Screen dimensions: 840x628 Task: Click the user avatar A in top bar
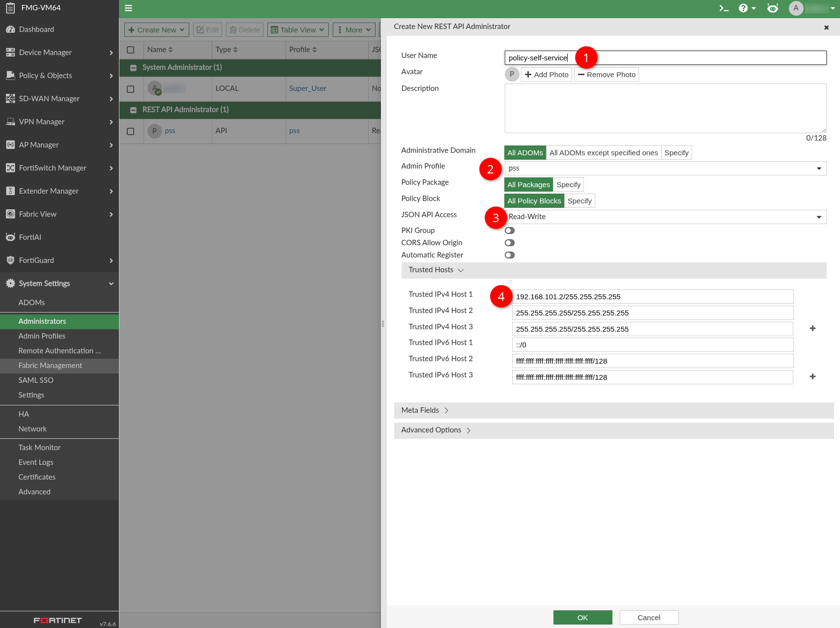pyautogui.click(x=796, y=8)
